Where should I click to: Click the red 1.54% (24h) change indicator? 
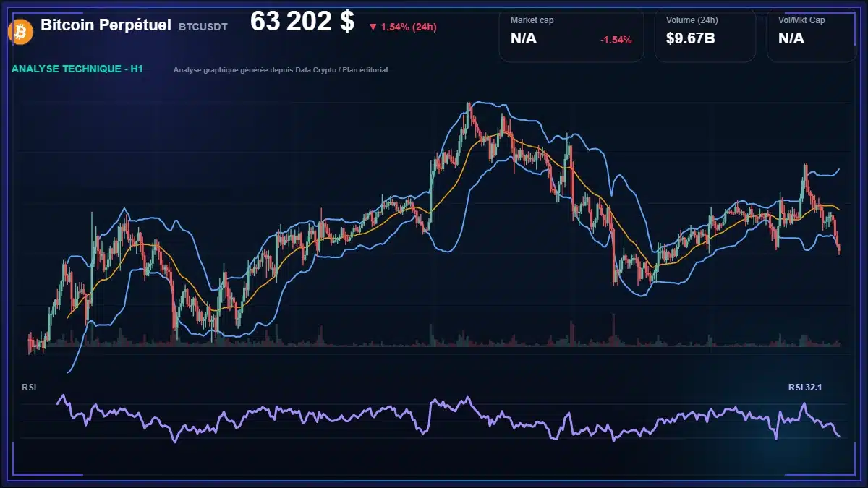click(x=402, y=27)
